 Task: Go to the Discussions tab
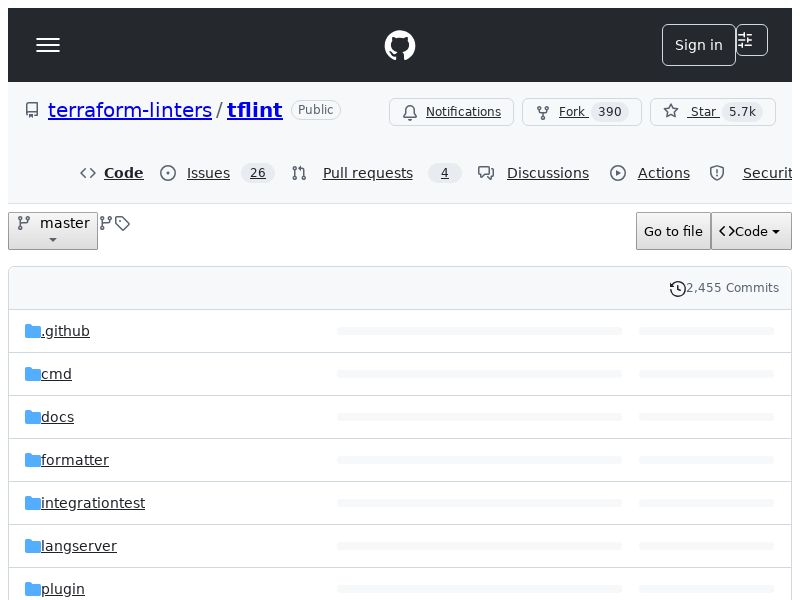[547, 173]
